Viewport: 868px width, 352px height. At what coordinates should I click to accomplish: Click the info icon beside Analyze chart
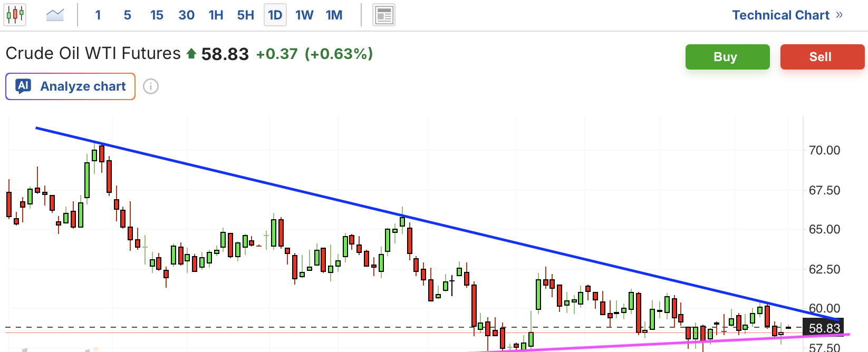click(151, 86)
